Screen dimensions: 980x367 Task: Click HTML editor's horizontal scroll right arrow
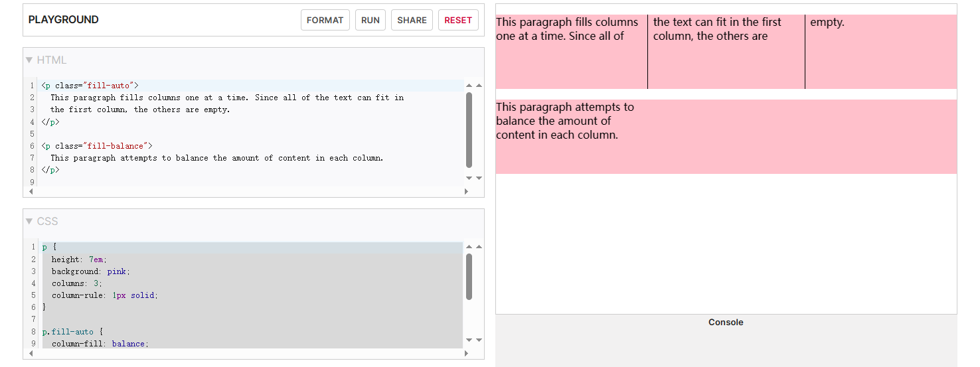tap(466, 192)
